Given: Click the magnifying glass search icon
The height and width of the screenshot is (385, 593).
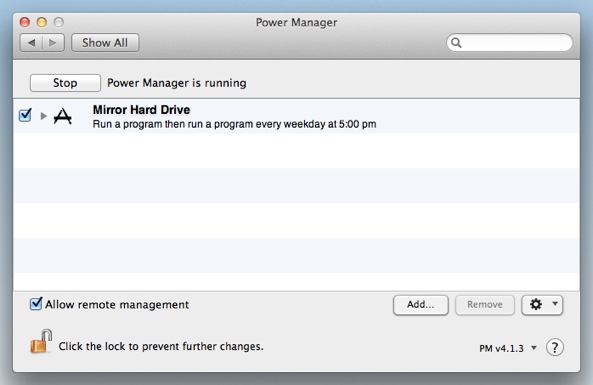Looking at the screenshot, I should (x=456, y=43).
